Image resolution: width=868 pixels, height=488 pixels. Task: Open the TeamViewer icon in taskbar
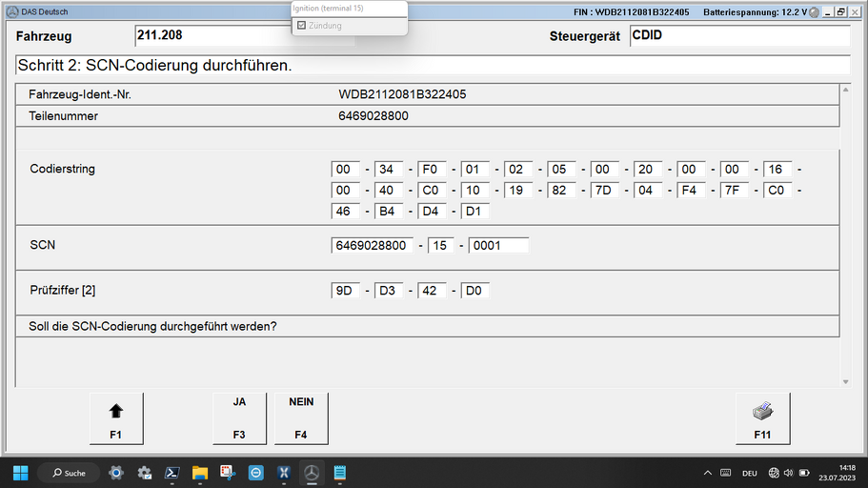[255, 473]
